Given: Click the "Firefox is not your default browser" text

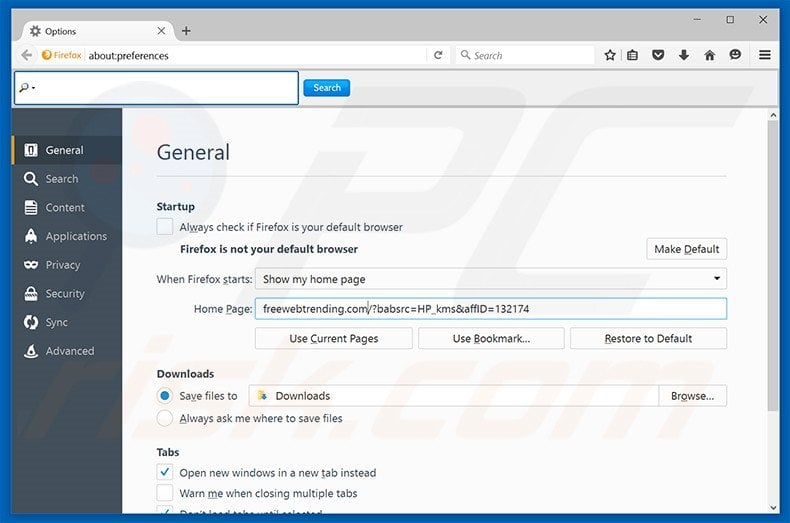Looking at the screenshot, I should click(x=269, y=249).
